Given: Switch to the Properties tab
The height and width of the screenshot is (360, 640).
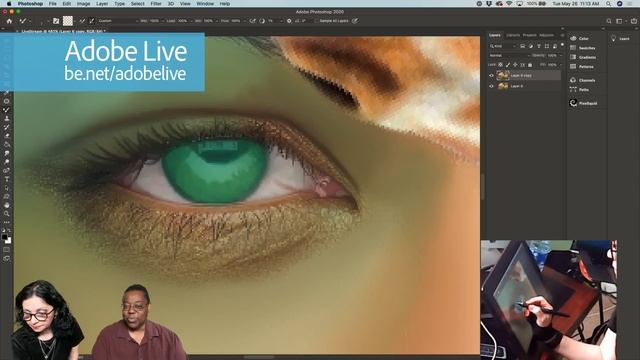Looking at the screenshot, I should coord(529,35).
